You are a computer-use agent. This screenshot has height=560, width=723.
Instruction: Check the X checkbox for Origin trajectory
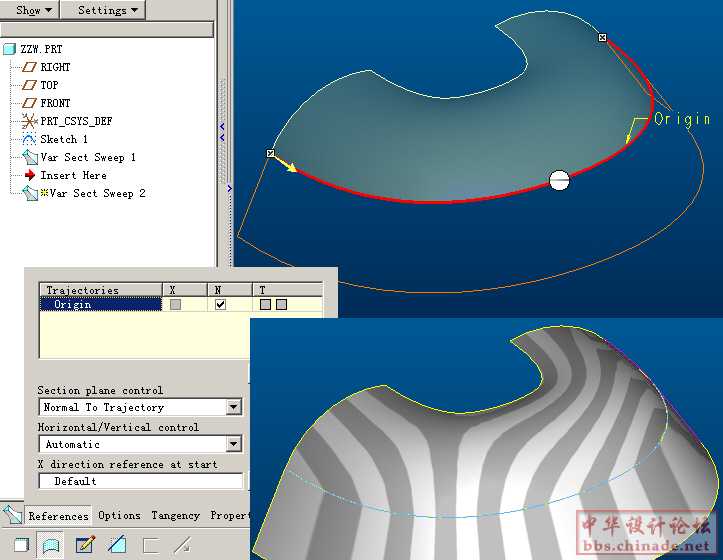tap(176, 304)
